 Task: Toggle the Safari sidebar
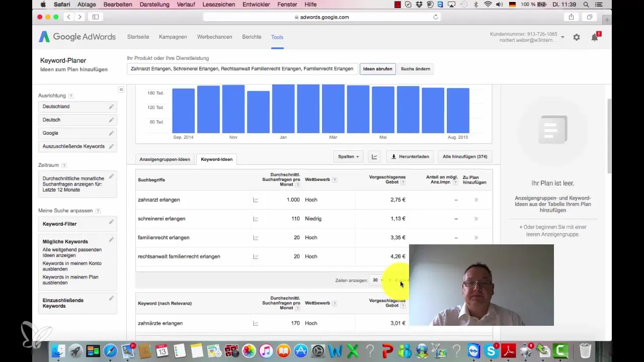(x=95, y=17)
